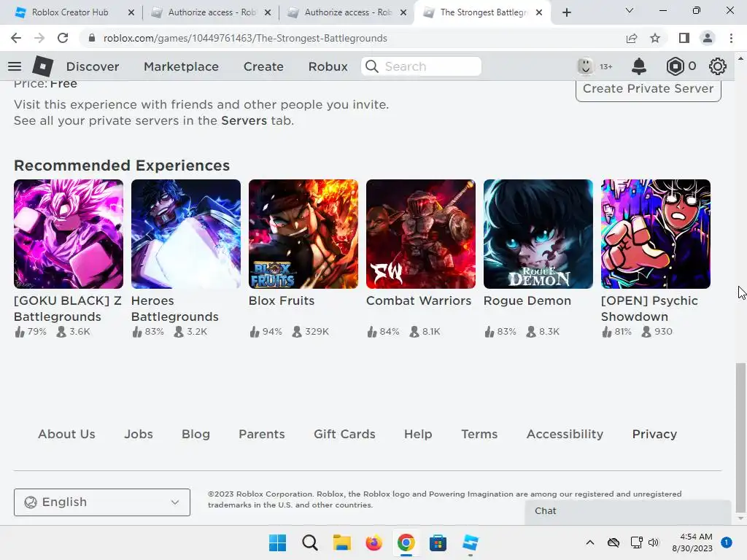Toggle the browser side panel
747x560 pixels.
(684, 38)
